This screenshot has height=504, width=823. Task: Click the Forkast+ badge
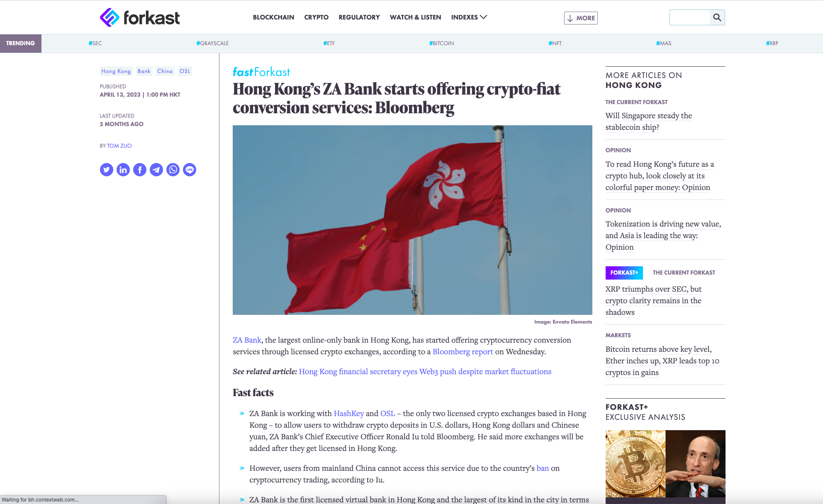pos(624,273)
